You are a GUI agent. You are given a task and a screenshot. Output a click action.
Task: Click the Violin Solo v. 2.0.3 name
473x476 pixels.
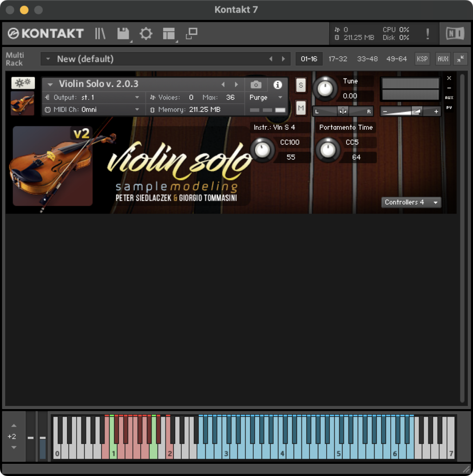(99, 84)
